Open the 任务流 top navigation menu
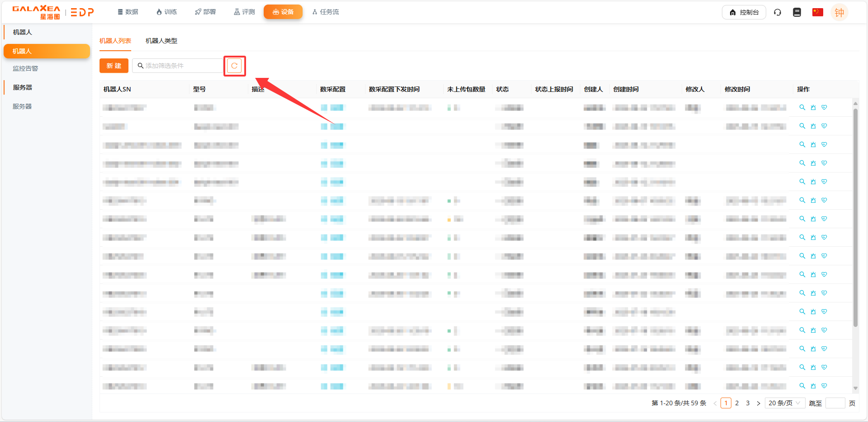Screen dimensions: 868x422 (x=326, y=12)
